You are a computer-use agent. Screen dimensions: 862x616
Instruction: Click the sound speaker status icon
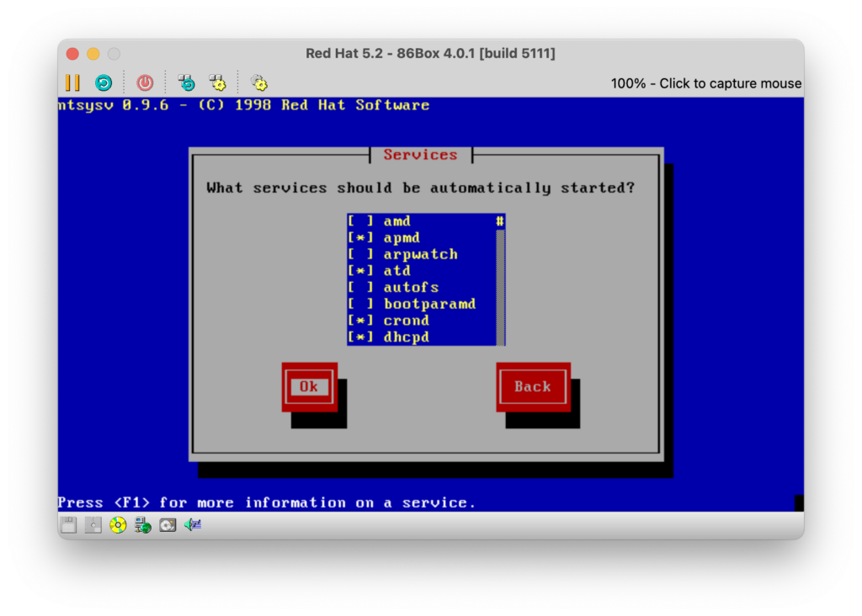pos(193,525)
